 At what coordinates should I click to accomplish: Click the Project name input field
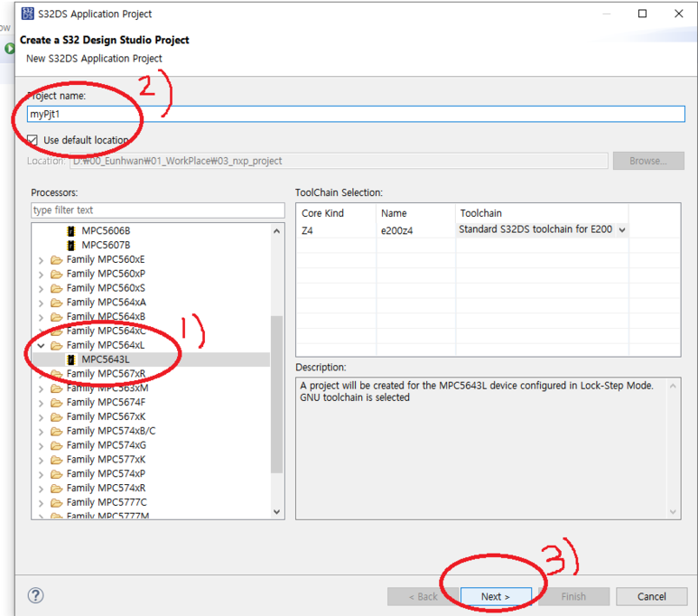coord(356,114)
